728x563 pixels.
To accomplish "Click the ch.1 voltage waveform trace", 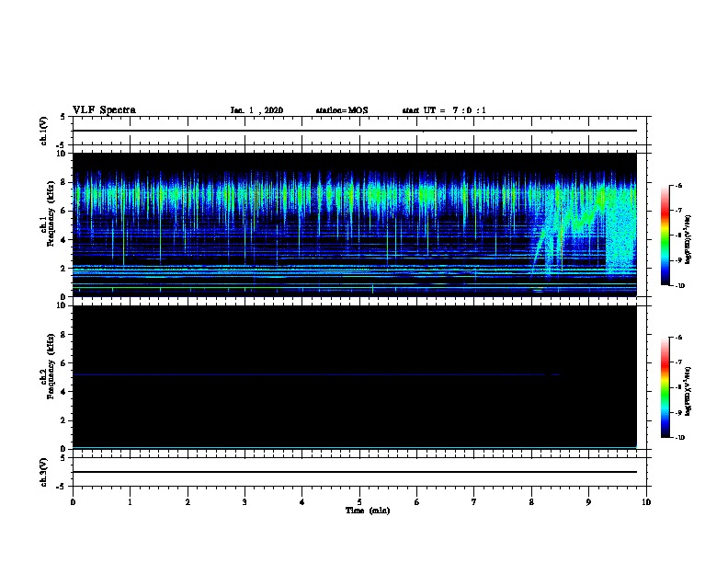I will 355,131.
